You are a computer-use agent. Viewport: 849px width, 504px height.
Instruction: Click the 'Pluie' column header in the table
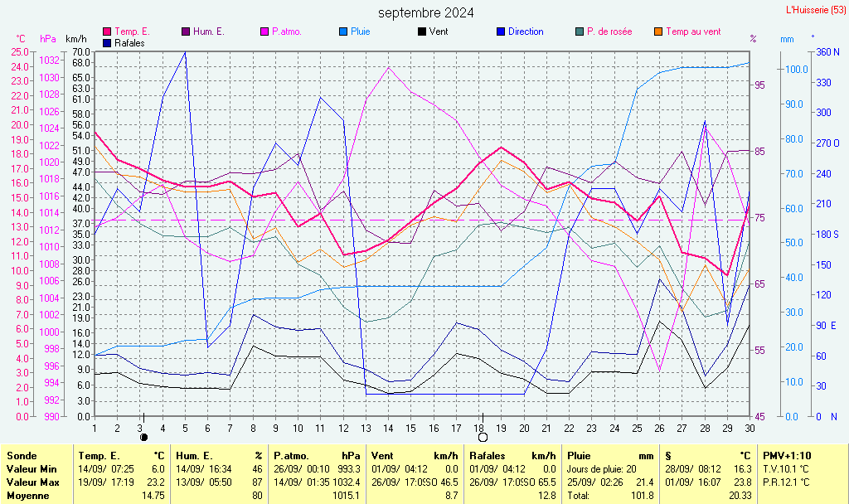tap(579, 456)
